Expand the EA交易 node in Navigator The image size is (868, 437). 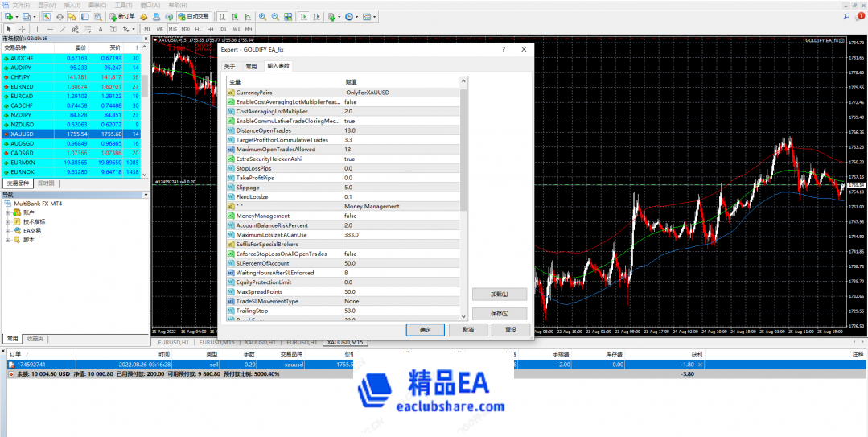8,230
